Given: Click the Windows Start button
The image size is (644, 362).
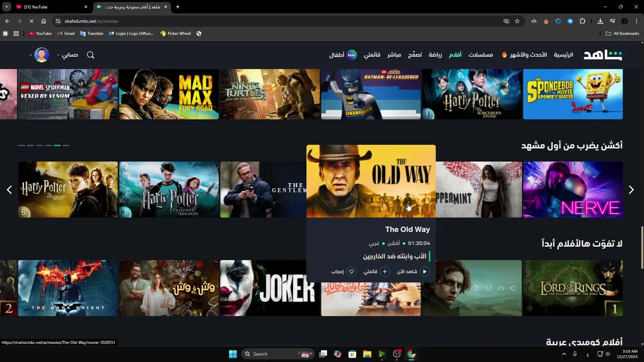Looking at the screenshot, I should pyautogui.click(x=233, y=354).
